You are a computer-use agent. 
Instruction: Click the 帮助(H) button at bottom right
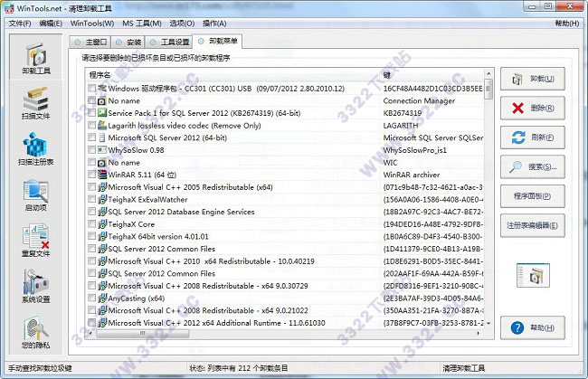pyautogui.click(x=533, y=328)
